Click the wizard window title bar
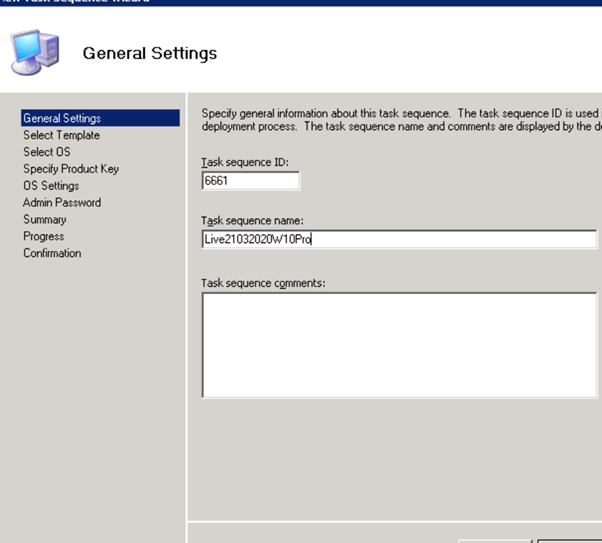The image size is (602, 543). (x=300, y=3)
